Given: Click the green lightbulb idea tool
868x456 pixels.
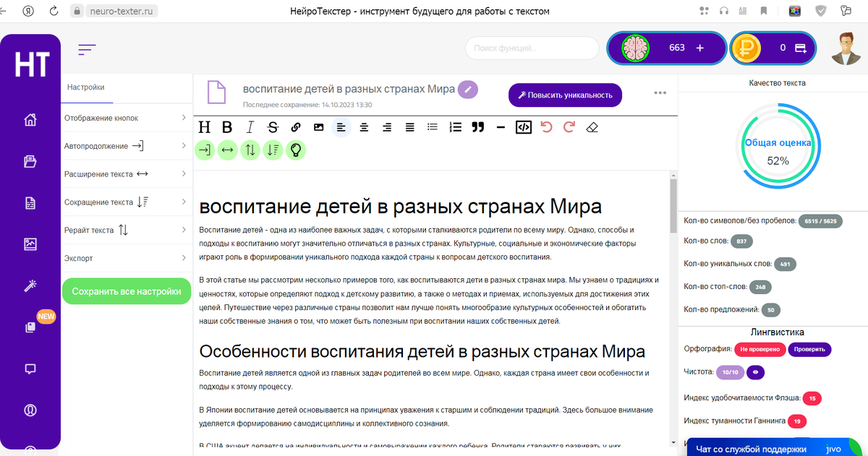Looking at the screenshot, I should tap(296, 150).
